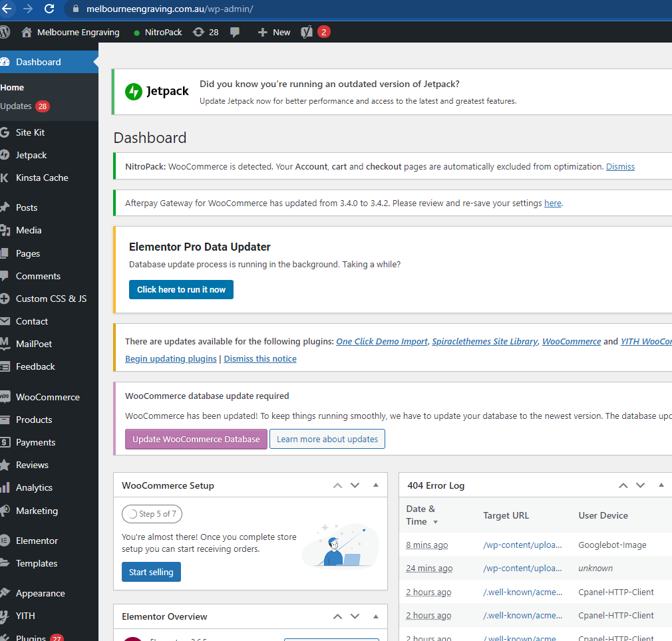Screen dimensions: 672x641
Task: Open Site Kit in sidebar
Action: (x=30, y=132)
